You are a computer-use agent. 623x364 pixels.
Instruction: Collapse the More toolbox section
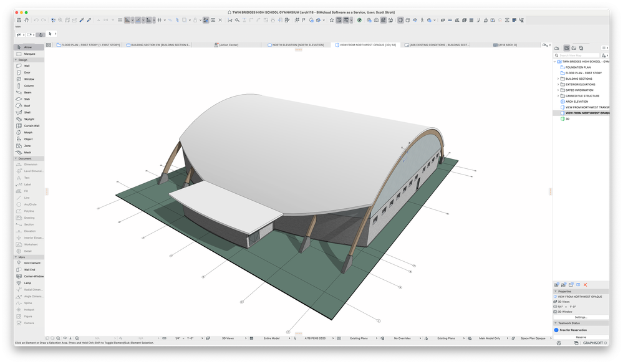[16, 257]
